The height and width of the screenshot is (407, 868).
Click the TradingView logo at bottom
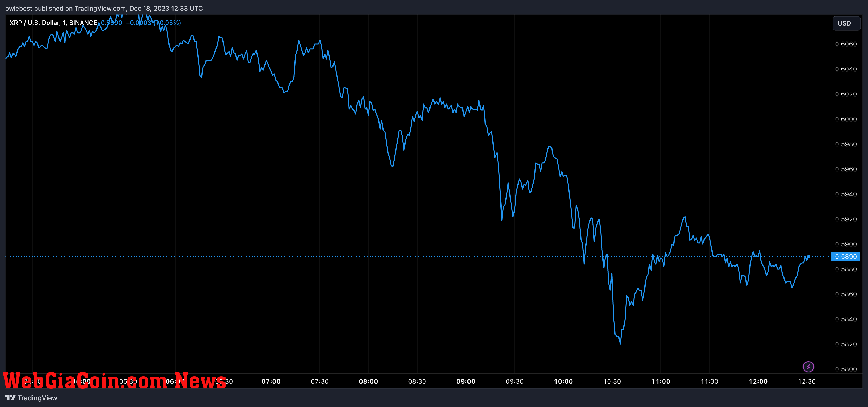[31, 398]
